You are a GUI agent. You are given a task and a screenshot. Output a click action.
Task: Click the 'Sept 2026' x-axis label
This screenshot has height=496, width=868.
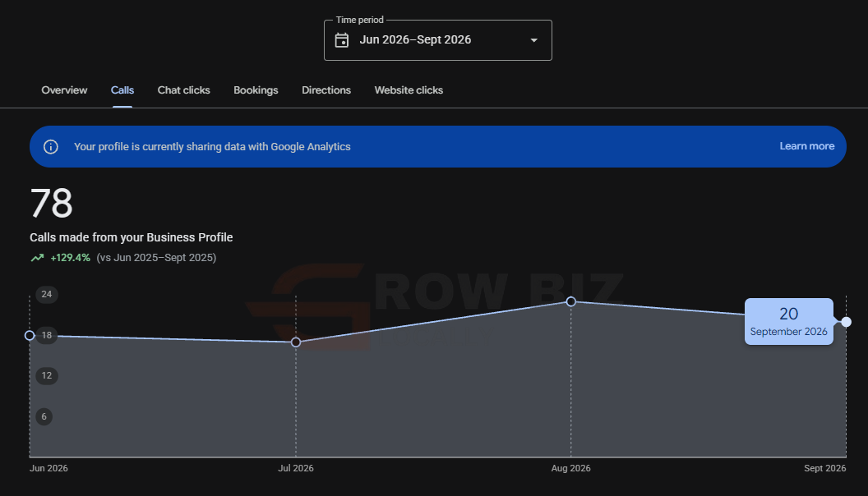(824, 468)
